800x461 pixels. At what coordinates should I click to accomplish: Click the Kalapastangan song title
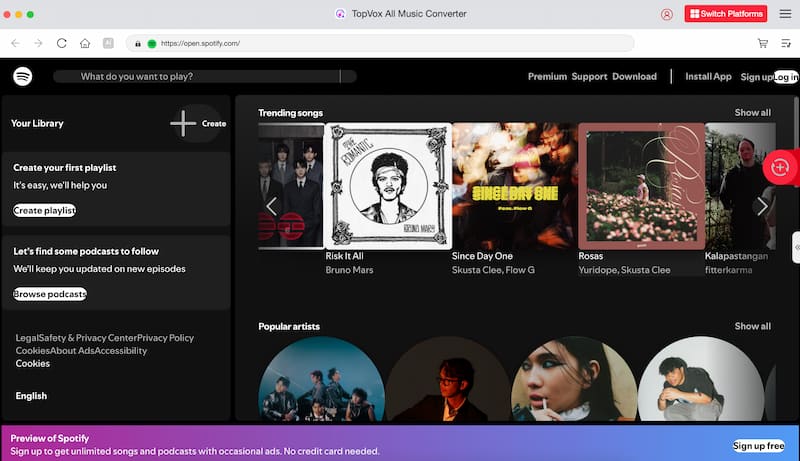point(736,256)
